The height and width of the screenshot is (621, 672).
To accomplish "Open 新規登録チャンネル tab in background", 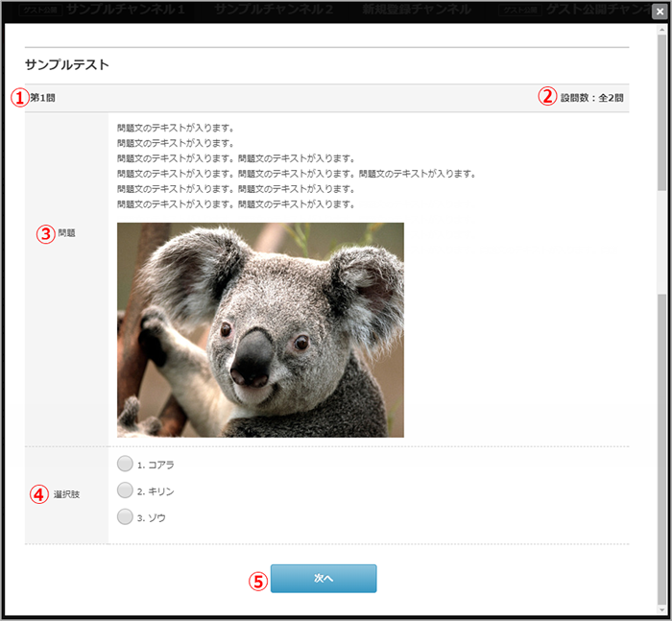I will (x=417, y=10).
